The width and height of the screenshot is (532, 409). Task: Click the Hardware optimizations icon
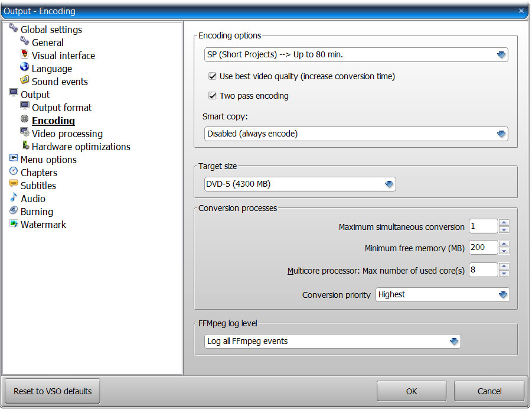coord(25,145)
